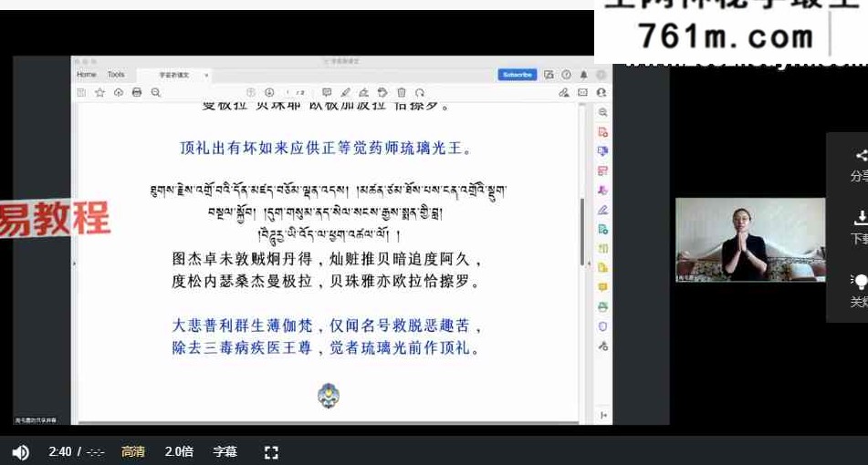868x465 pixels.
Task: Open the yellow file sidebar tool
Action: tap(602, 268)
